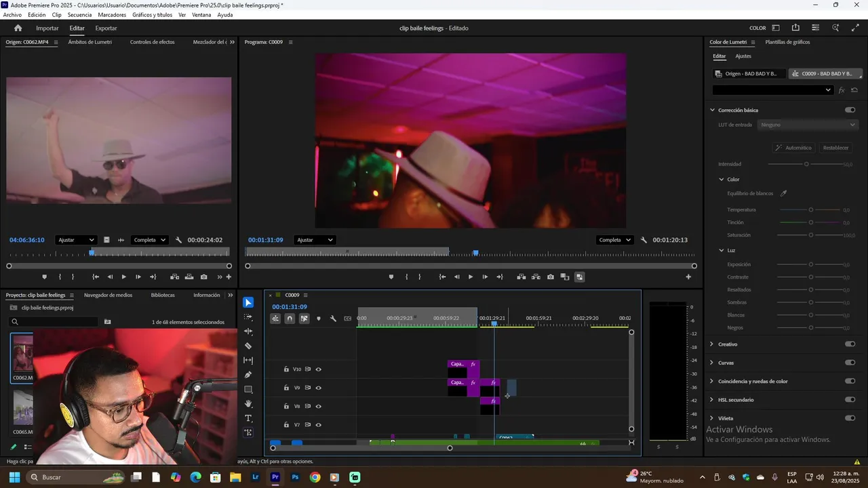The height and width of the screenshot is (488, 868).
Task: Open Archivo menu
Action: (12, 14)
